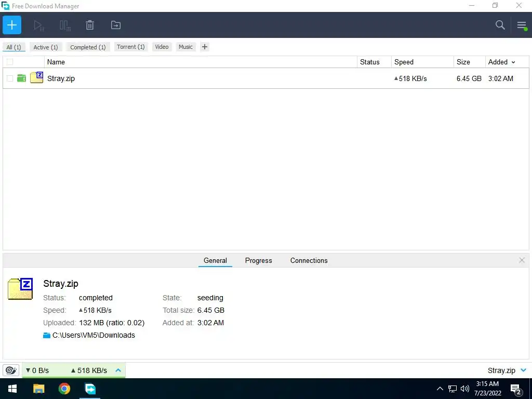Viewport: 532px width, 399px height.
Task: Show the All (1) filter tab
Action: click(14, 47)
